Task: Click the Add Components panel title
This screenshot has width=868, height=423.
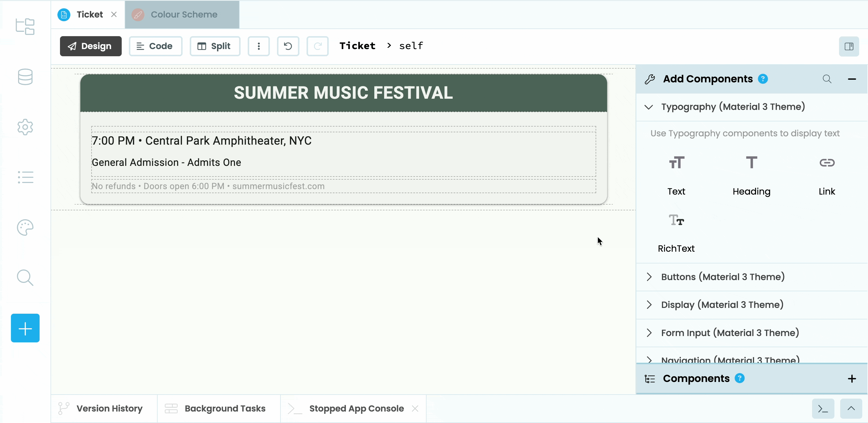Action: click(708, 79)
